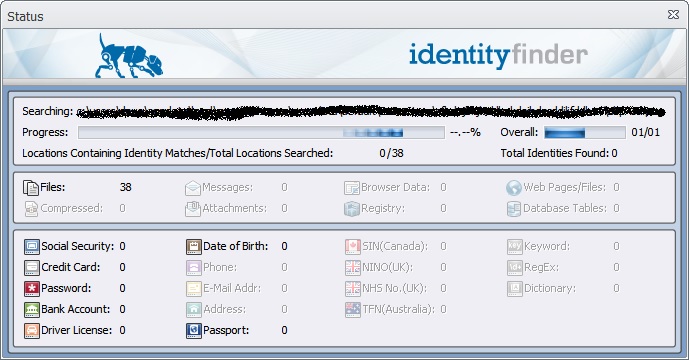Click the Attachments icon
Viewport: 689px width, 360px height.
pyautogui.click(x=192, y=209)
